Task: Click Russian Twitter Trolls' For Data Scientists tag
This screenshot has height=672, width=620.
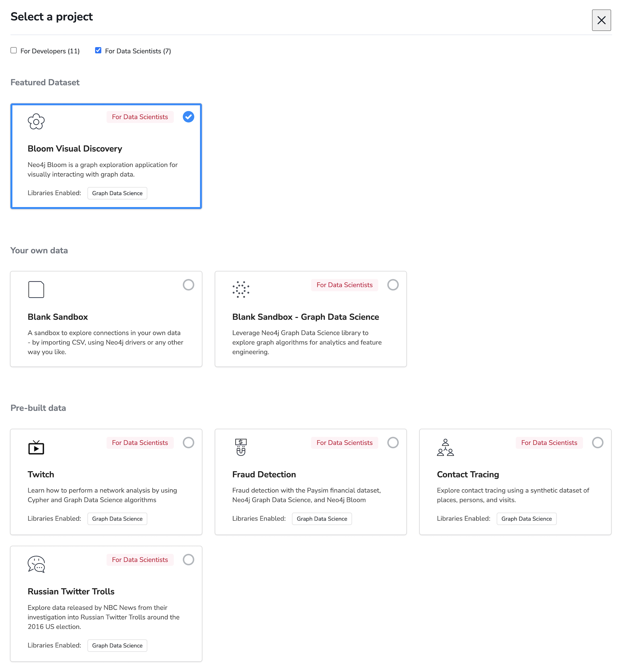Action: point(140,560)
